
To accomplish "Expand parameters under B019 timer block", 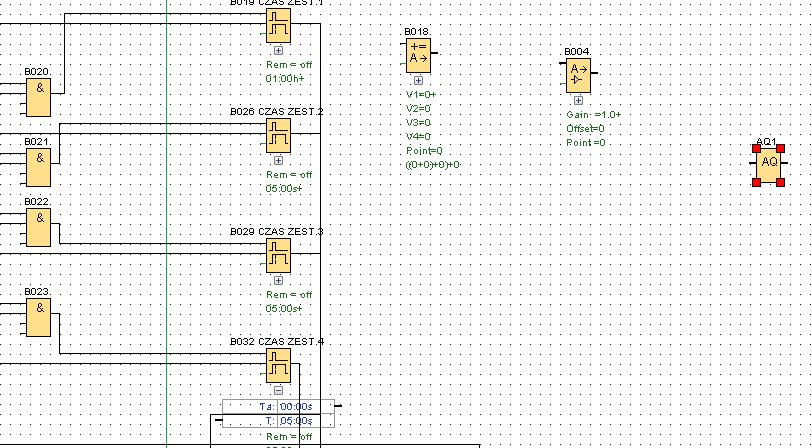I will pos(279,50).
